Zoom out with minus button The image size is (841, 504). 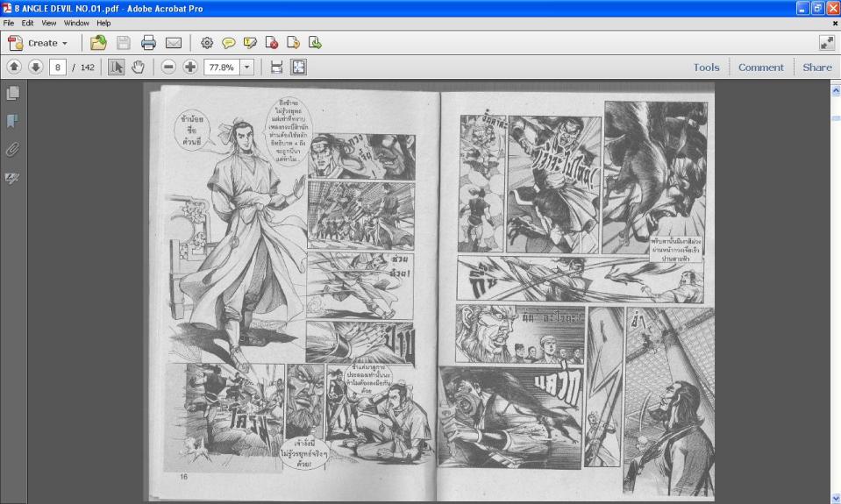pyautogui.click(x=168, y=67)
